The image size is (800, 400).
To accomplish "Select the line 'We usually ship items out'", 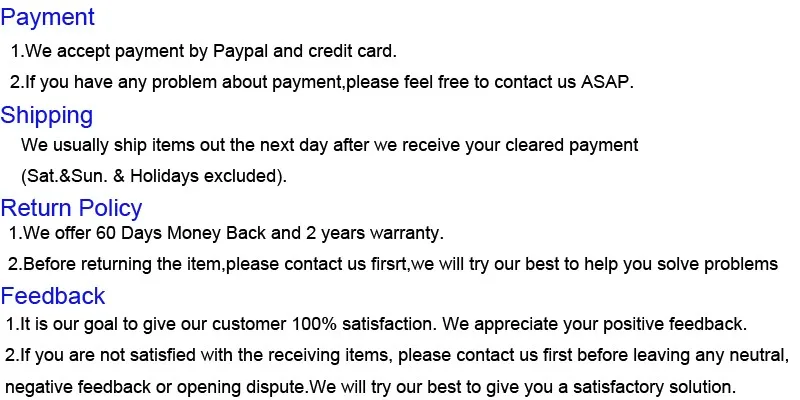I will pyautogui.click(x=330, y=145).
